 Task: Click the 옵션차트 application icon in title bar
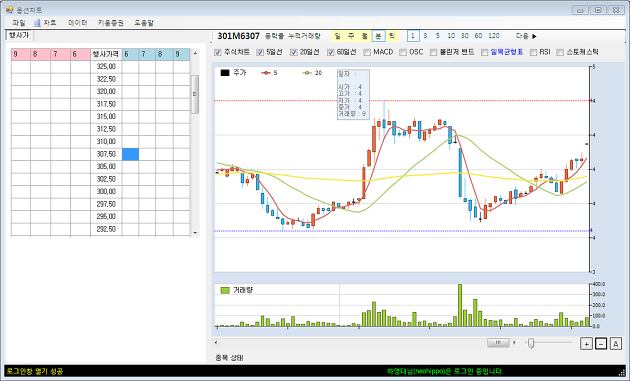click(10, 10)
